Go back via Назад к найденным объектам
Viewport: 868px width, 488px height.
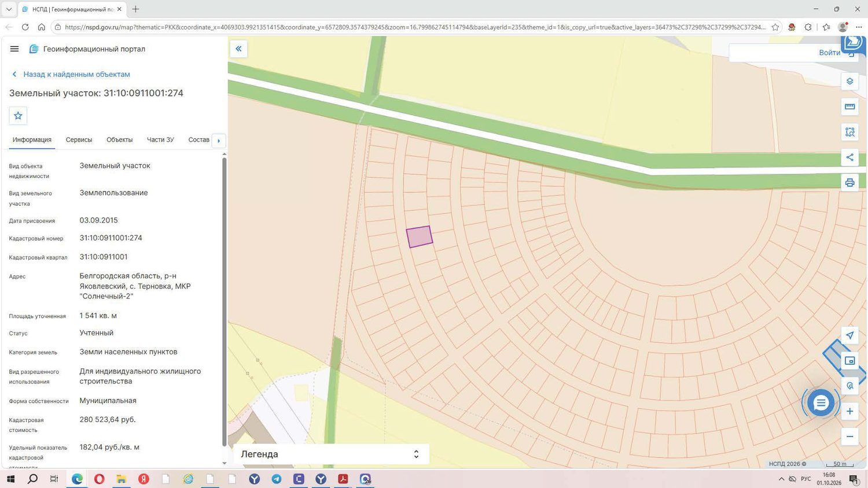click(71, 75)
